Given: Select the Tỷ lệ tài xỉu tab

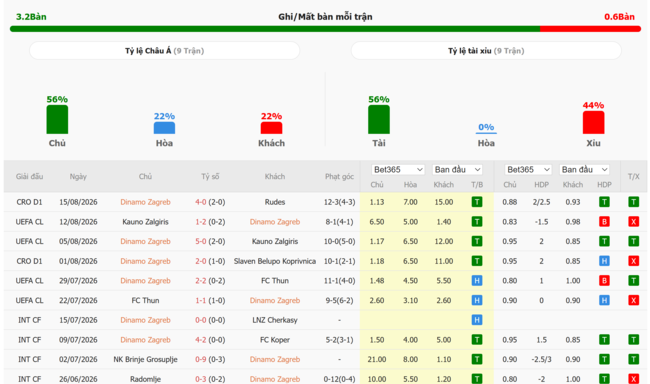Looking at the screenshot, I should (x=486, y=51).
